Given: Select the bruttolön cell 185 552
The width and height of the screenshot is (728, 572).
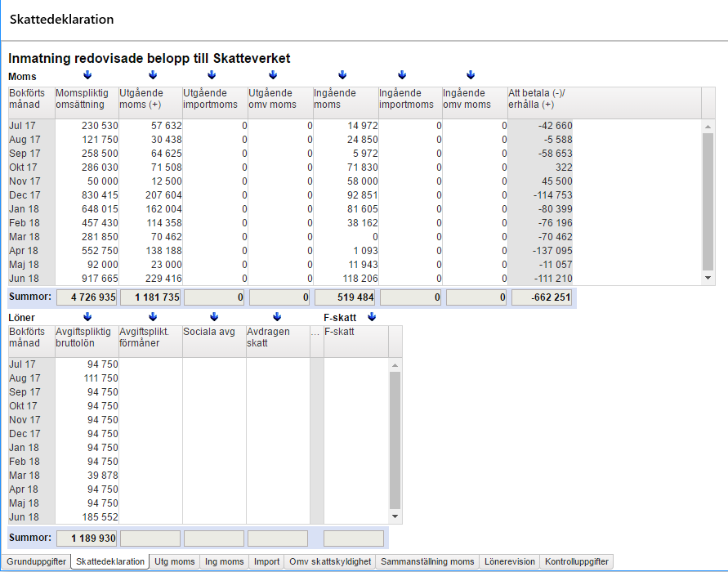Looking at the screenshot, I should pyautogui.click(x=87, y=517).
